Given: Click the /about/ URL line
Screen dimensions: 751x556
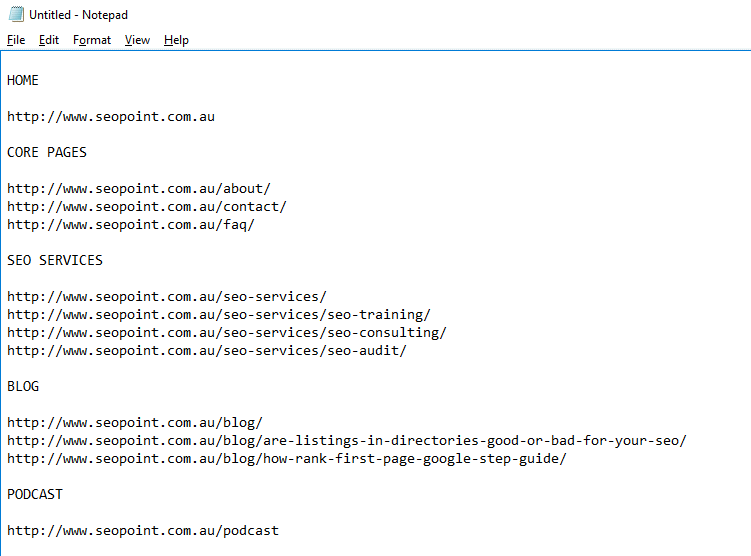Looking at the screenshot, I should (139, 189).
